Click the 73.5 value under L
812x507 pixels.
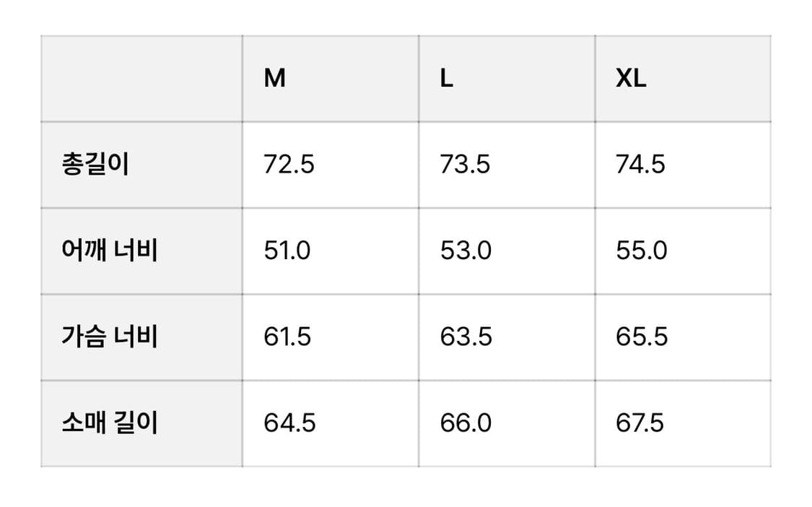click(x=465, y=165)
